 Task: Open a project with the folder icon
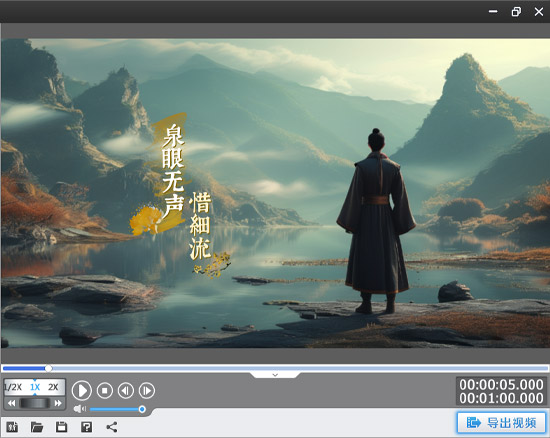[37, 427]
